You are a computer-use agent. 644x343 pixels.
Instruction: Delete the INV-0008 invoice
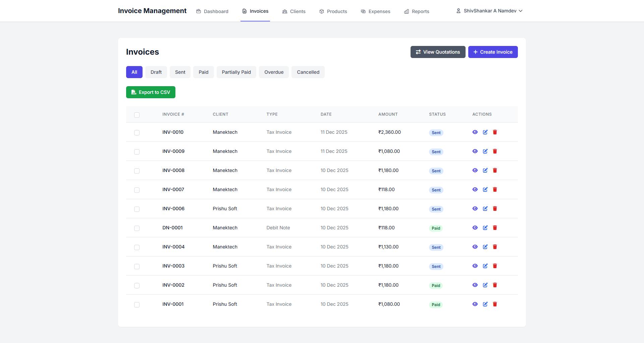[x=495, y=170]
